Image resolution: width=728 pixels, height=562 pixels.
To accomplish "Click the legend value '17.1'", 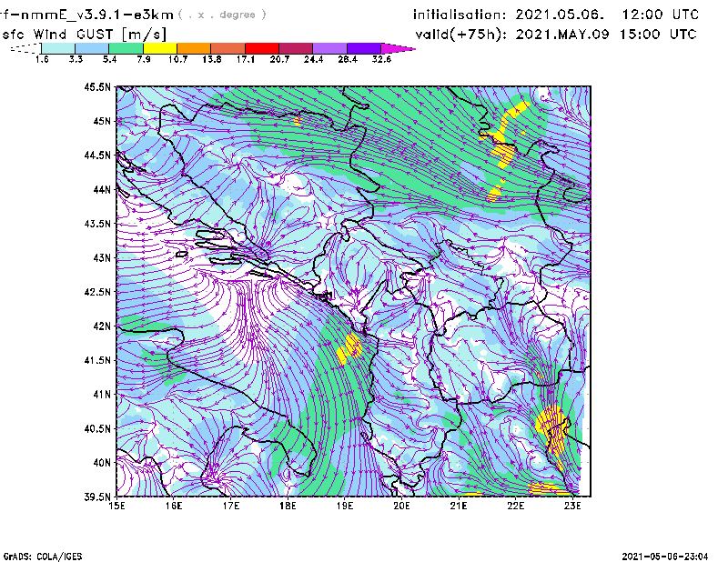I will pyautogui.click(x=245, y=59).
